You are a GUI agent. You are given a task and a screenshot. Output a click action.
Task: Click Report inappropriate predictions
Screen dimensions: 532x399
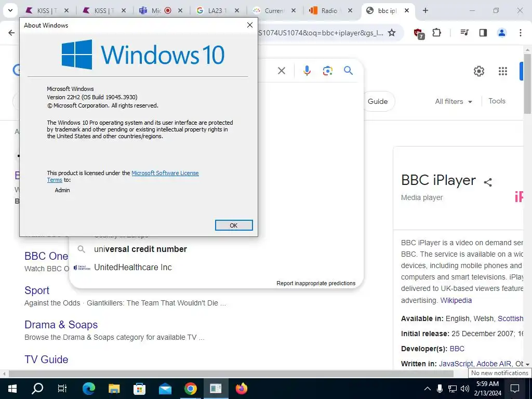(316, 283)
